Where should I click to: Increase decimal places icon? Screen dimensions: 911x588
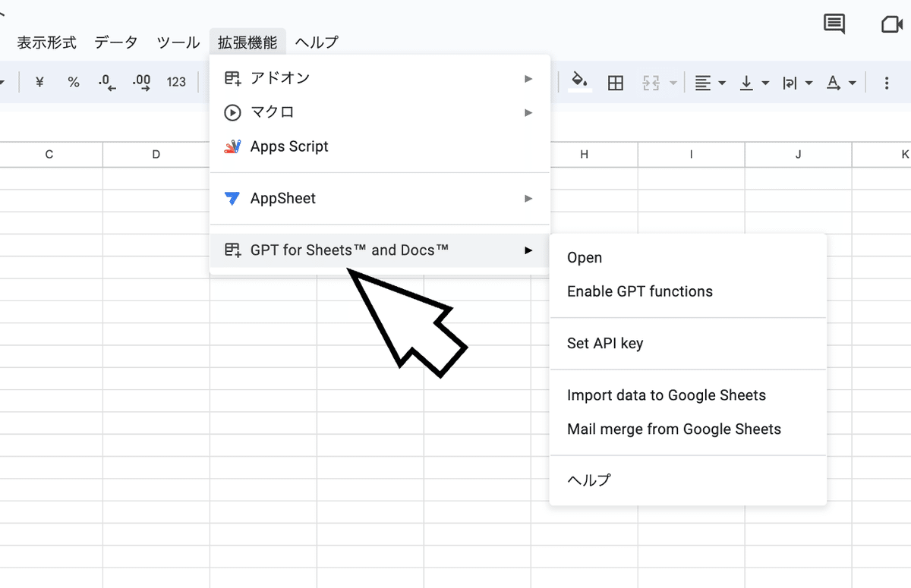[141, 82]
